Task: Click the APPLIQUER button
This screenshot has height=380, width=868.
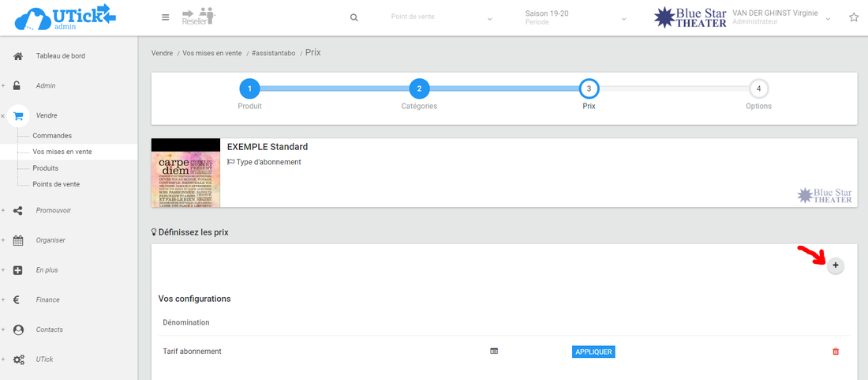Action: [593, 352]
